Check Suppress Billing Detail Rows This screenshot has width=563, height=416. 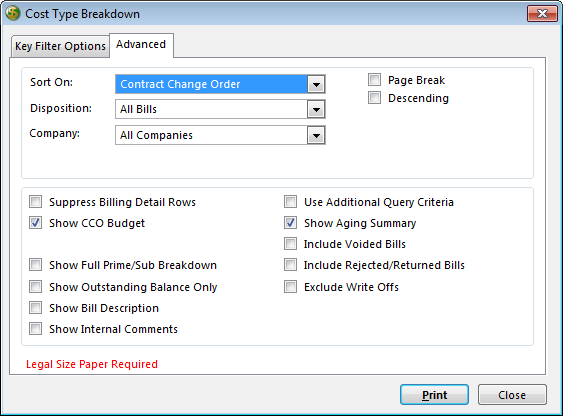[36, 202]
